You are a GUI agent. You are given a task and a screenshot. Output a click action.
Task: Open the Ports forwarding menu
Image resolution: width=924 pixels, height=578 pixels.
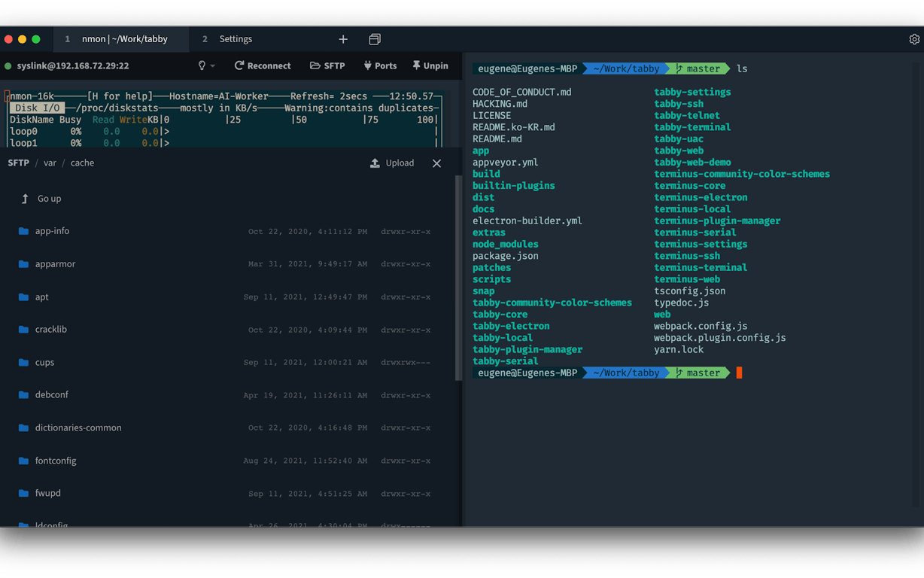(380, 66)
